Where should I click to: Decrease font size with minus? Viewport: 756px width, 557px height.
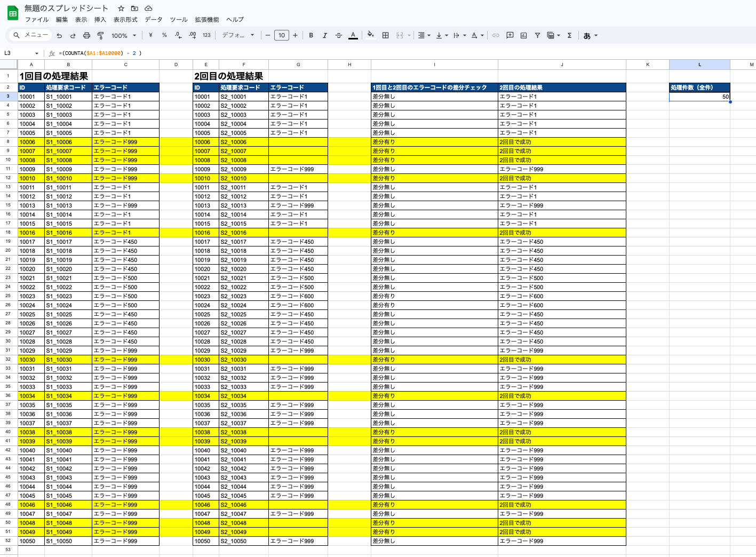(268, 35)
